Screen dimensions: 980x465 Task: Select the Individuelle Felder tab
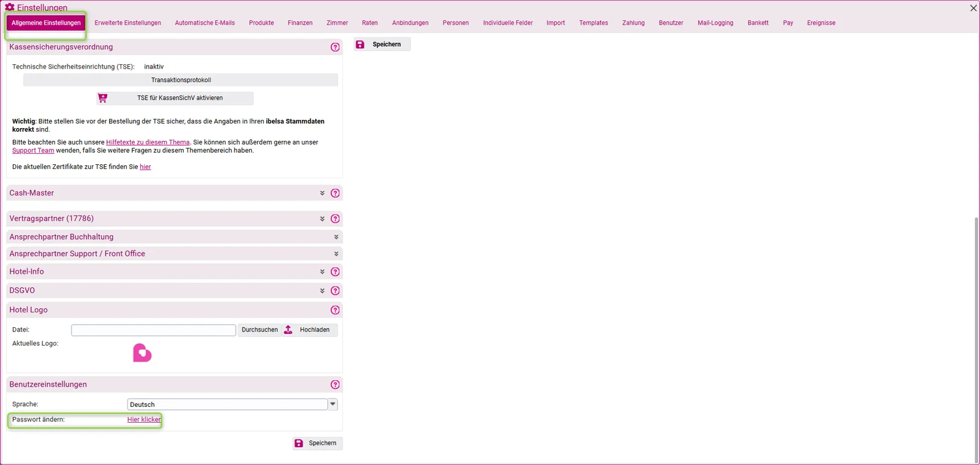[508, 23]
